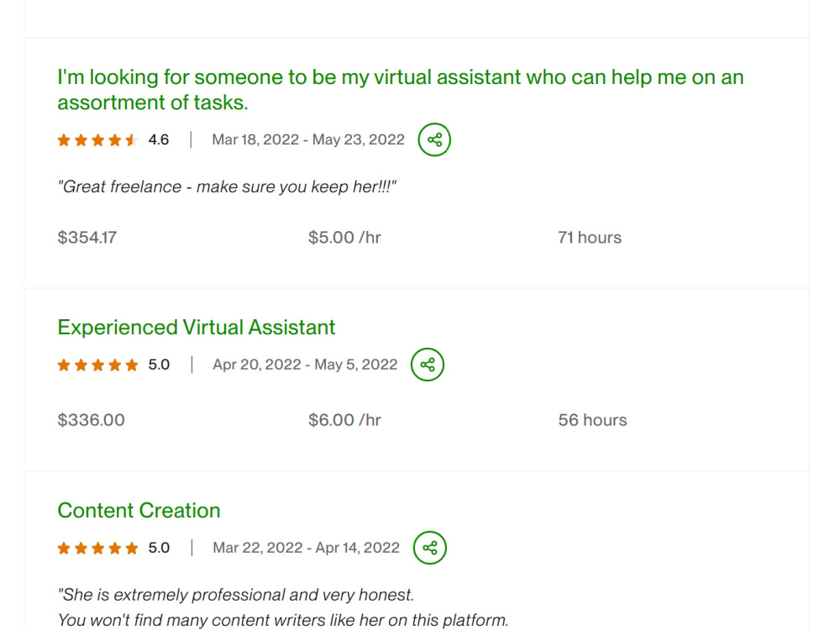Click the $5.00 /hr rate
This screenshot has height=630, width=840.
tap(344, 238)
